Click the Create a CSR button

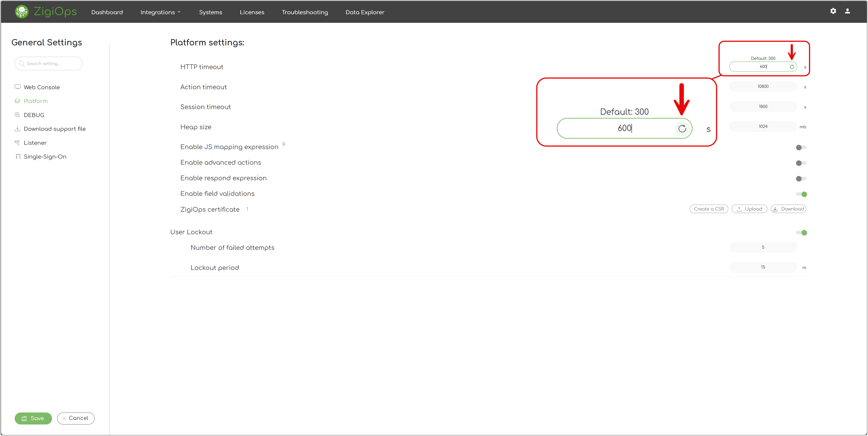[x=709, y=209]
